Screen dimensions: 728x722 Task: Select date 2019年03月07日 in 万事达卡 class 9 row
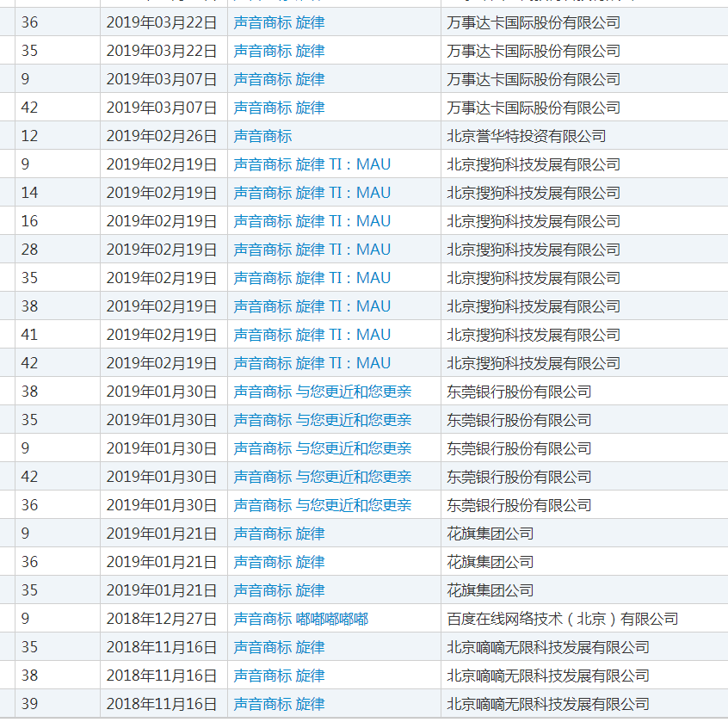(x=162, y=79)
